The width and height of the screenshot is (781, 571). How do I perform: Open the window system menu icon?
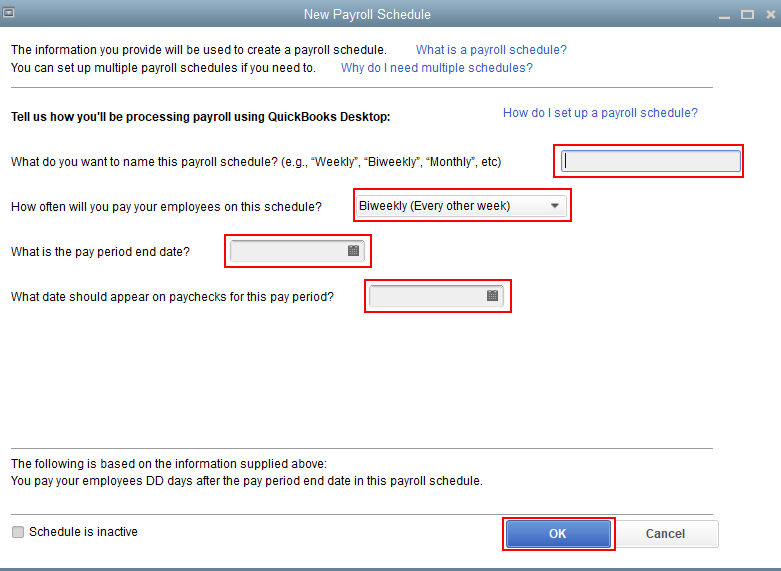coord(11,14)
